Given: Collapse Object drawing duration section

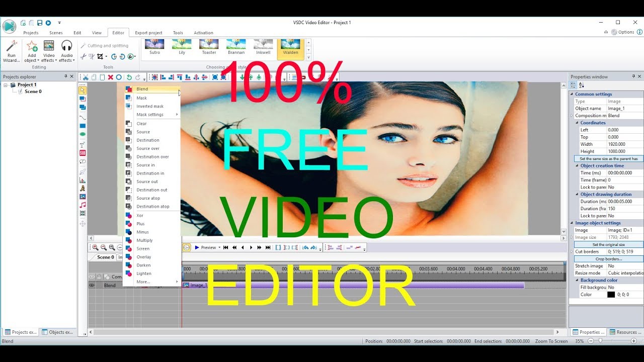Looking at the screenshot, I should click(x=577, y=194).
